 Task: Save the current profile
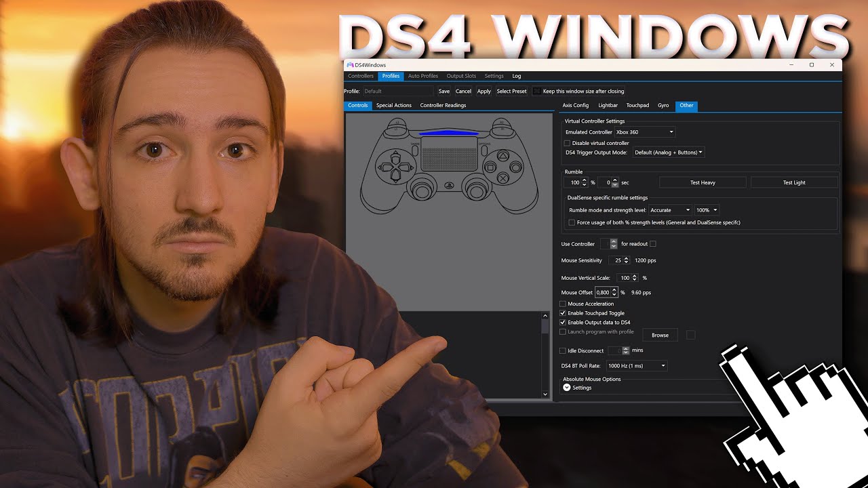(444, 91)
